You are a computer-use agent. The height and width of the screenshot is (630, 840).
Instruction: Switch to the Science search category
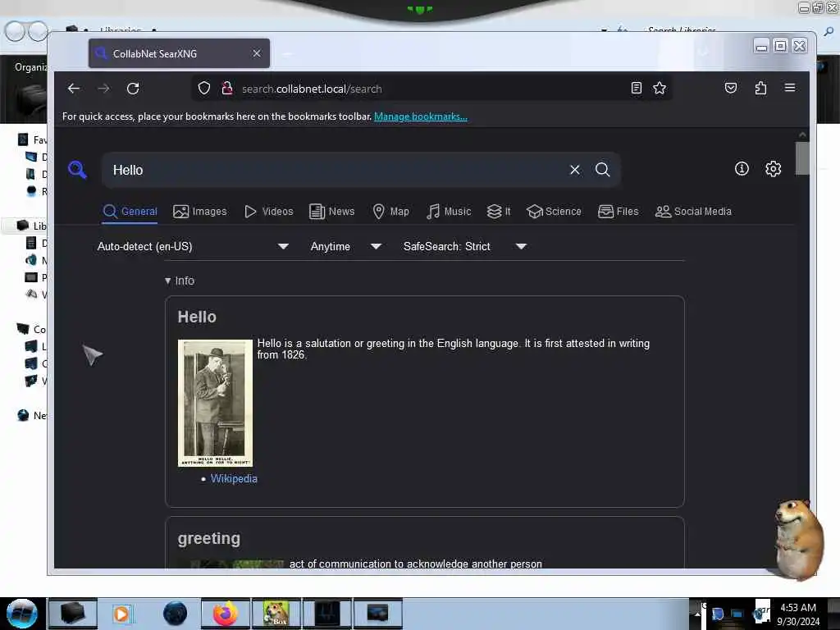[x=554, y=212]
